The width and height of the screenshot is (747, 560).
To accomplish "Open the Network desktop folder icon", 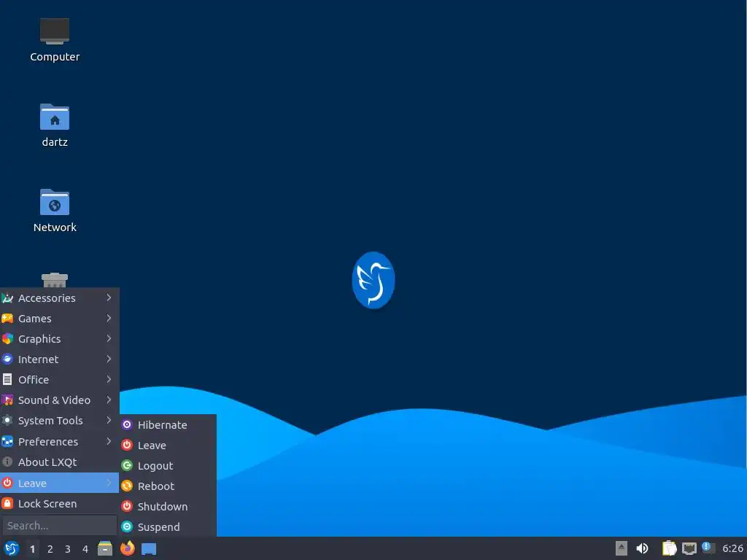I will point(54,202).
